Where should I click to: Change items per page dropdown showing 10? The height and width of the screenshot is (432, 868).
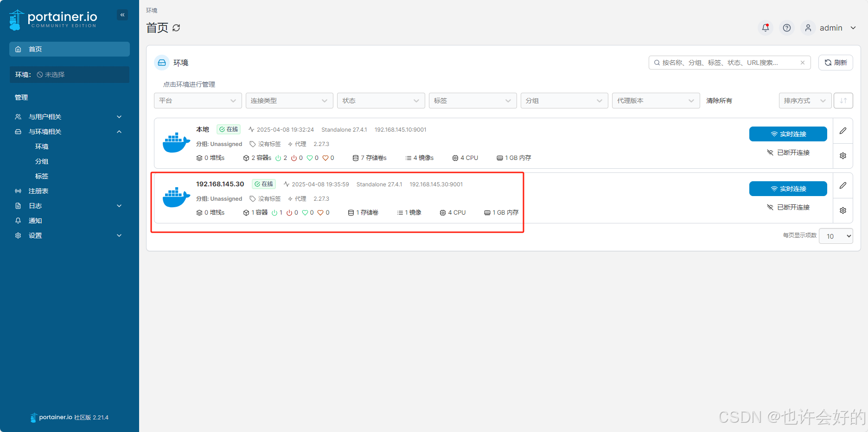(836, 236)
